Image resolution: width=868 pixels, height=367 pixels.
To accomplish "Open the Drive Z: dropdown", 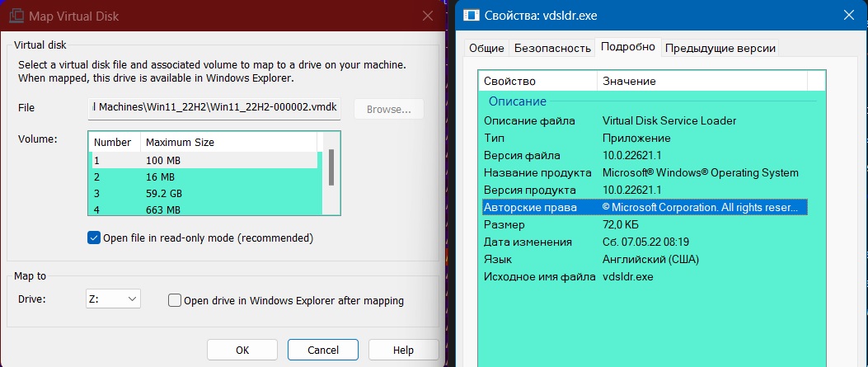I will point(114,299).
